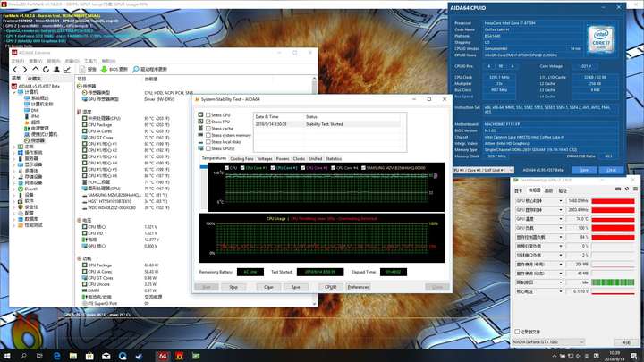This screenshot has height=362, width=644.
Task: Open the graph icon in AIDA64 toolbar
Action: click(67, 70)
